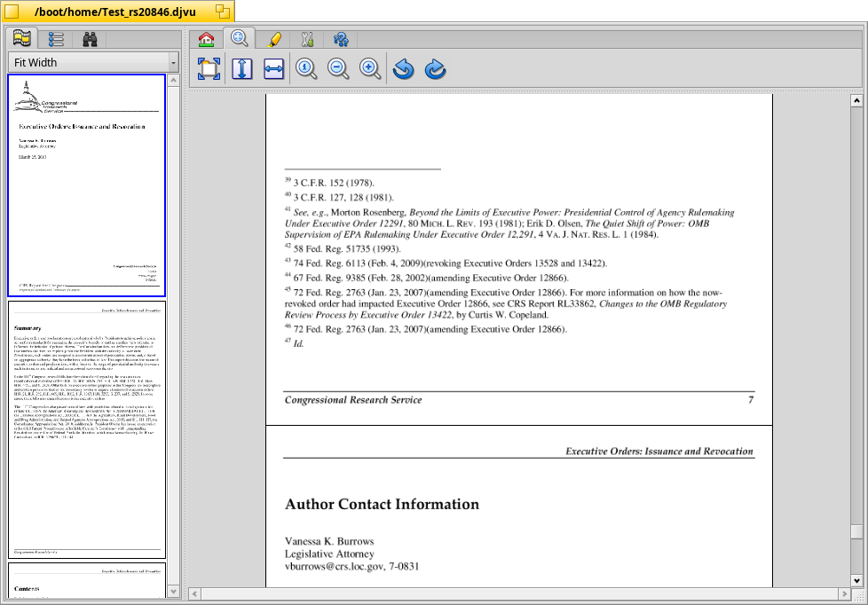
Task: Click the footer Congressional Research Service
Action: 353,400
